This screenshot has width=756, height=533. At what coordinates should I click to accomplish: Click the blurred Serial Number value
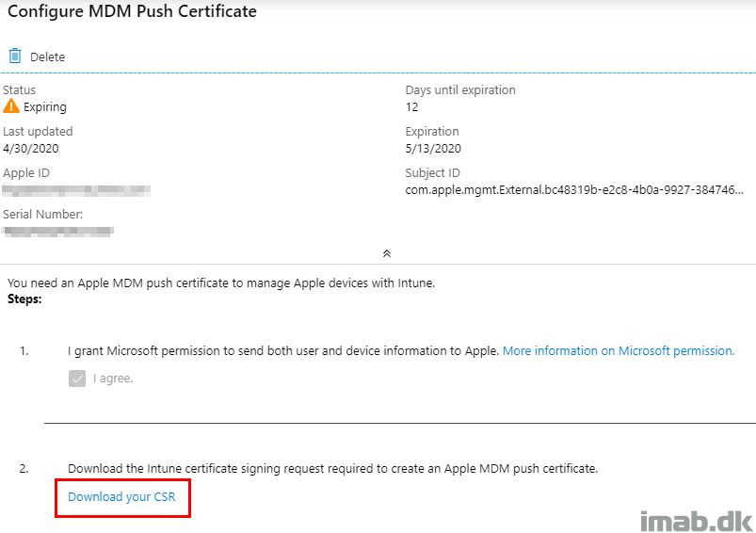tap(58, 230)
